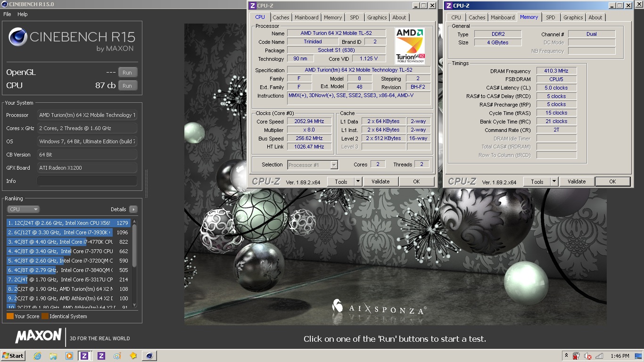This screenshot has height=362, width=644.
Task: Show hidden system tray icons
Action: click(566, 356)
